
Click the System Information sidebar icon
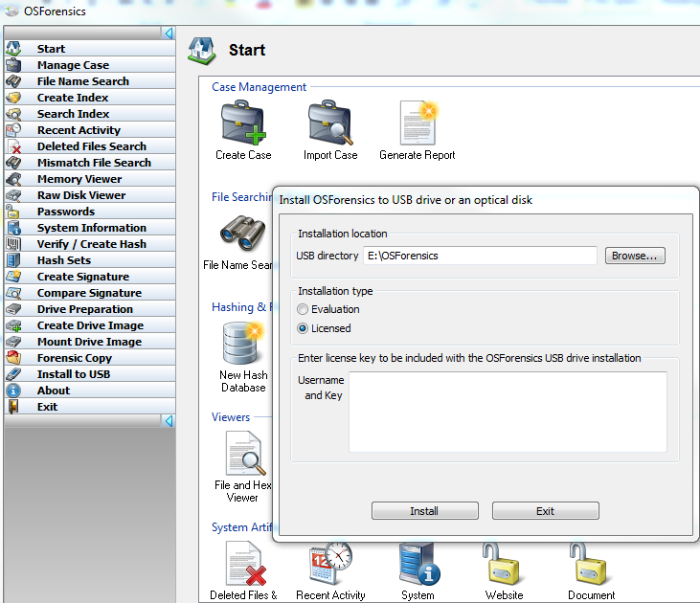[x=13, y=228]
